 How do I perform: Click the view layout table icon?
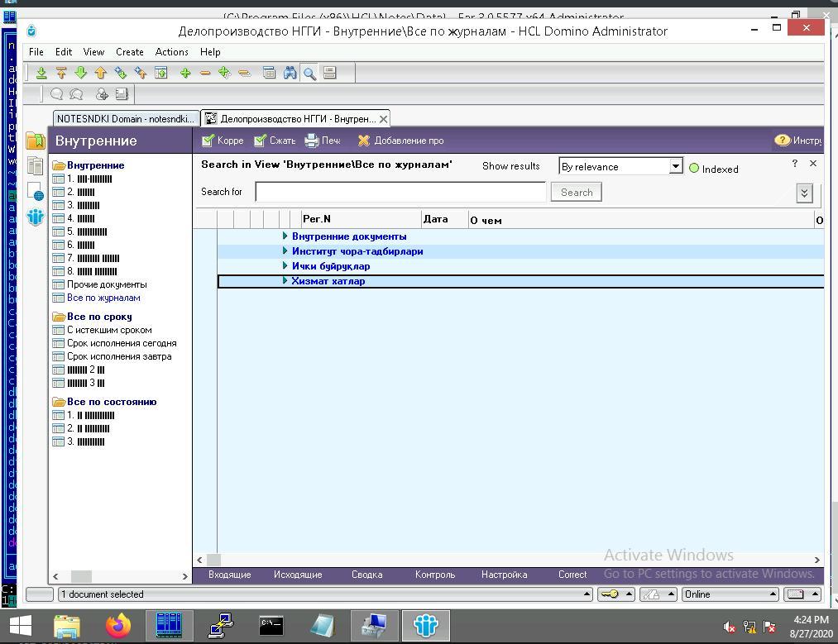(x=270, y=73)
